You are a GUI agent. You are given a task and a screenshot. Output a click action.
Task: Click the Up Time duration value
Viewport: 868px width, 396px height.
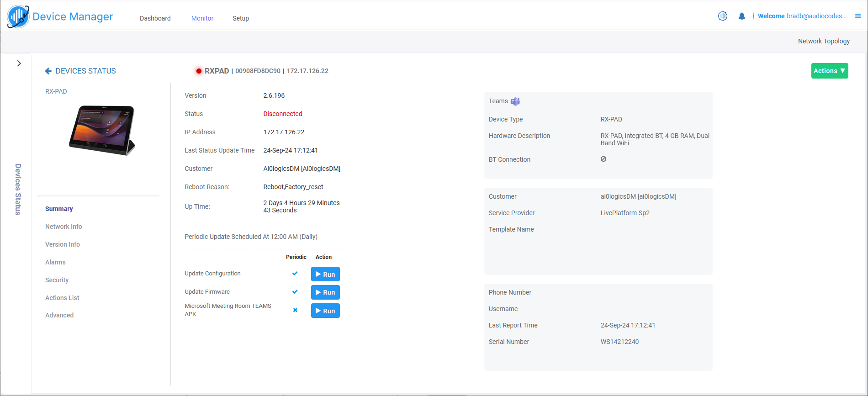click(x=302, y=206)
